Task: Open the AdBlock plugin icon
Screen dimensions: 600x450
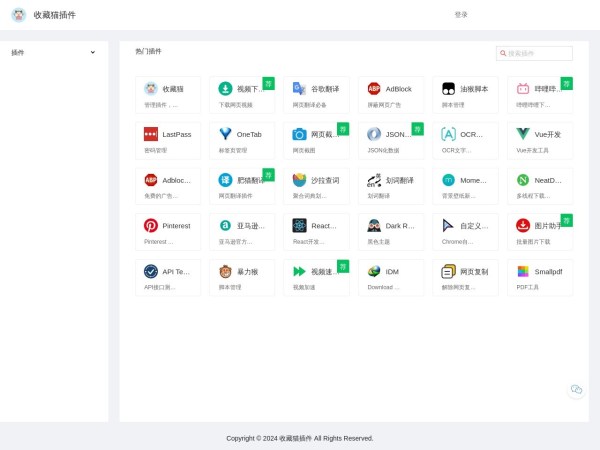Action: 374,89
